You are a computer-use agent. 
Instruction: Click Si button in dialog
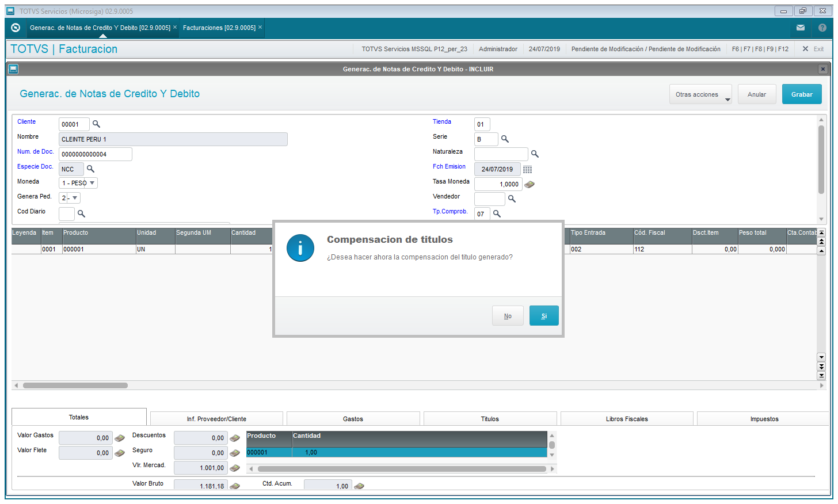point(544,316)
